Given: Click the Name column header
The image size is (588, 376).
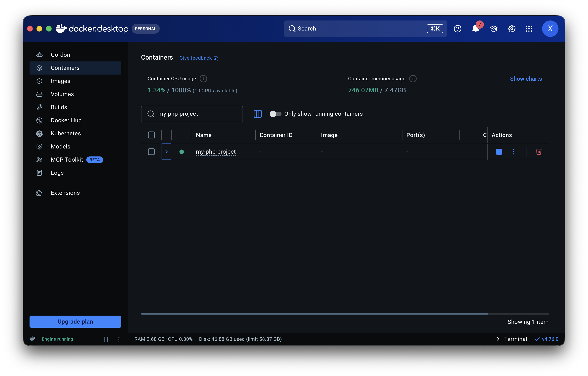Looking at the screenshot, I should pyautogui.click(x=204, y=135).
